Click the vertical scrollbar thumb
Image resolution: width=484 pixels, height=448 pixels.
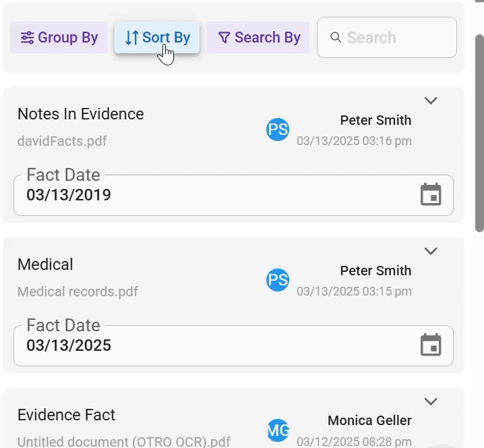(x=479, y=133)
